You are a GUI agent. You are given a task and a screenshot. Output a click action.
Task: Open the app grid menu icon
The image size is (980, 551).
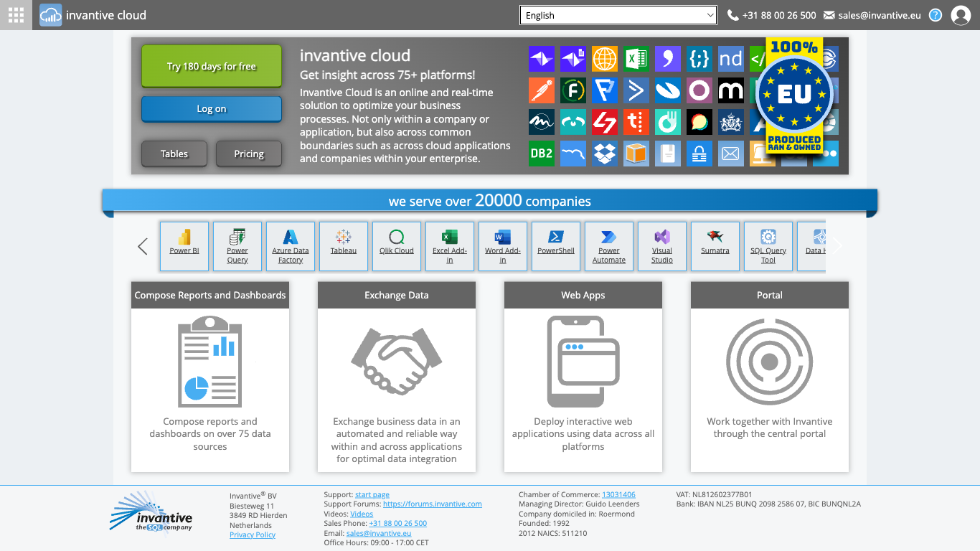(x=16, y=15)
